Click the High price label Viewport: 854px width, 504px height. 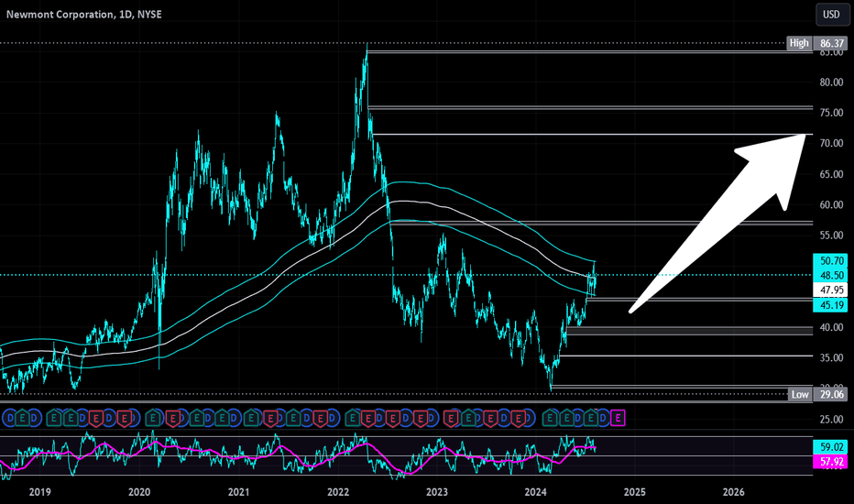(x=799, y=43)
